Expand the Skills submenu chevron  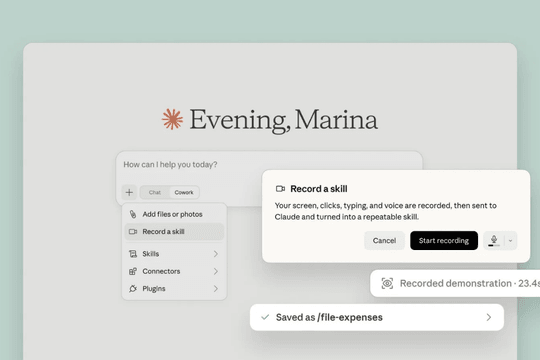pyautogui.click(x=216, y=254)
